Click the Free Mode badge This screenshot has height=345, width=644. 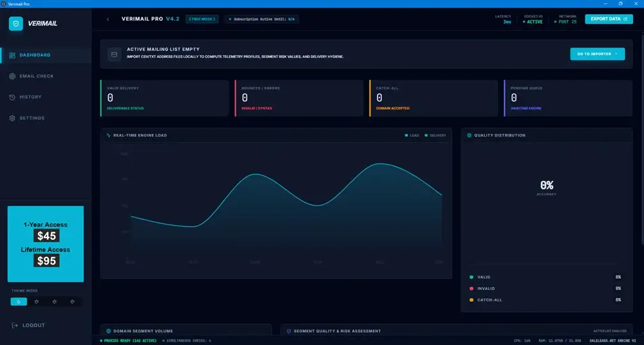pos(202,19)
